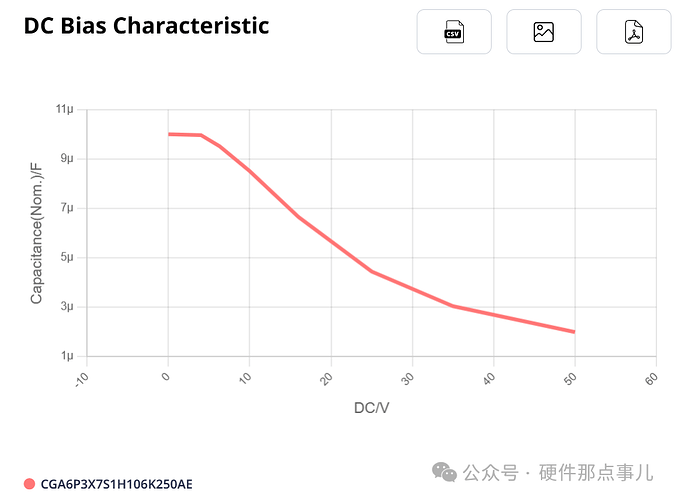Select the -10 tick on the DC/V axis
This screenshot has height=500, width=674.
click(x=83, y=377)
